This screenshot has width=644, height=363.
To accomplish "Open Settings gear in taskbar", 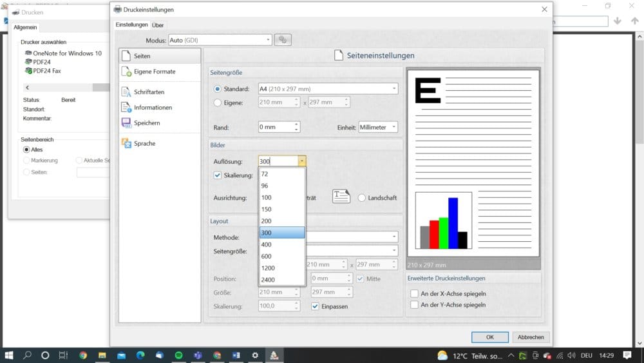I will (x=255, y=355).
